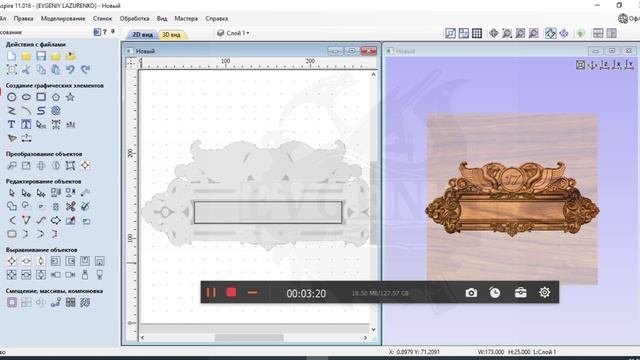Click the Offset vectors arrow icon
This screenshot has width=640, height=360.
(56, 220)
